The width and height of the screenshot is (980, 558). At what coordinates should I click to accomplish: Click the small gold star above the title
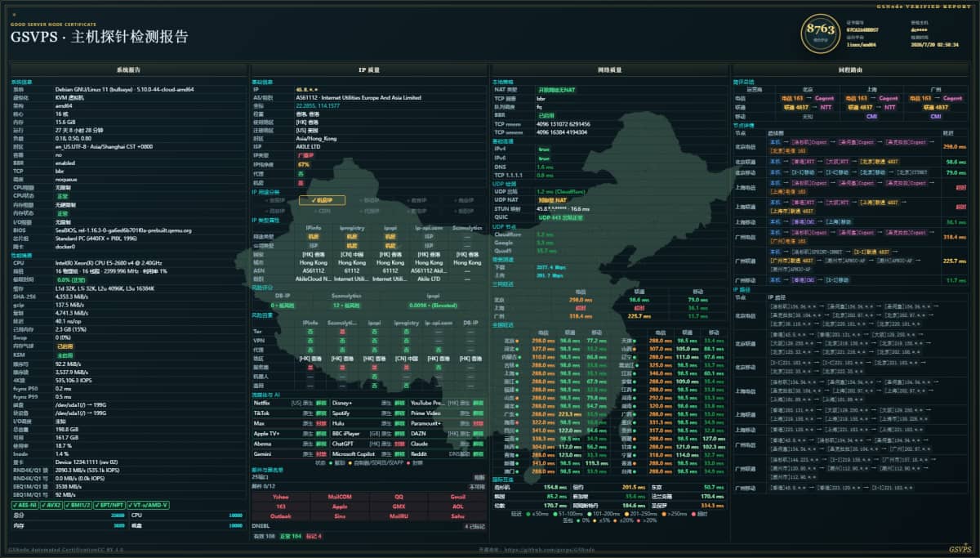pos(12,15)
